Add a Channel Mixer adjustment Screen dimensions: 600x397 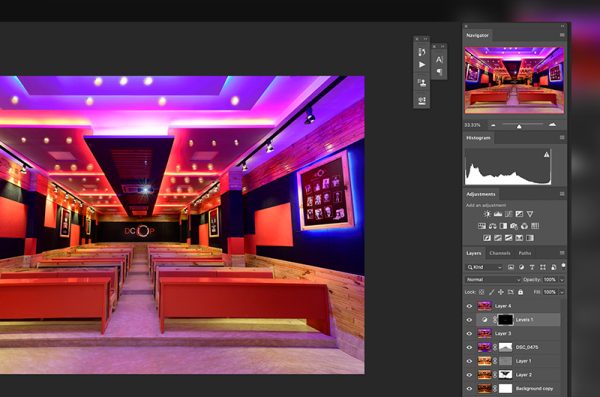coord(525,226)
